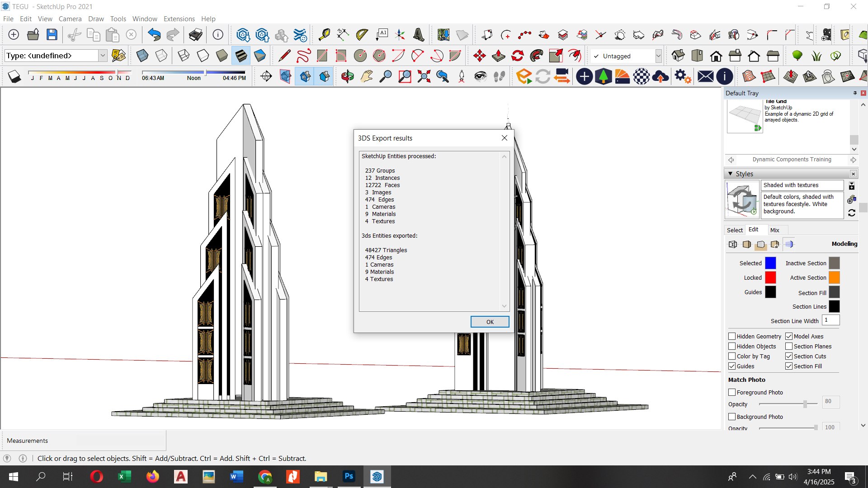Open the Camera menu
The height and width of the screenshot is (488, 868).
(x=70, y=19)
